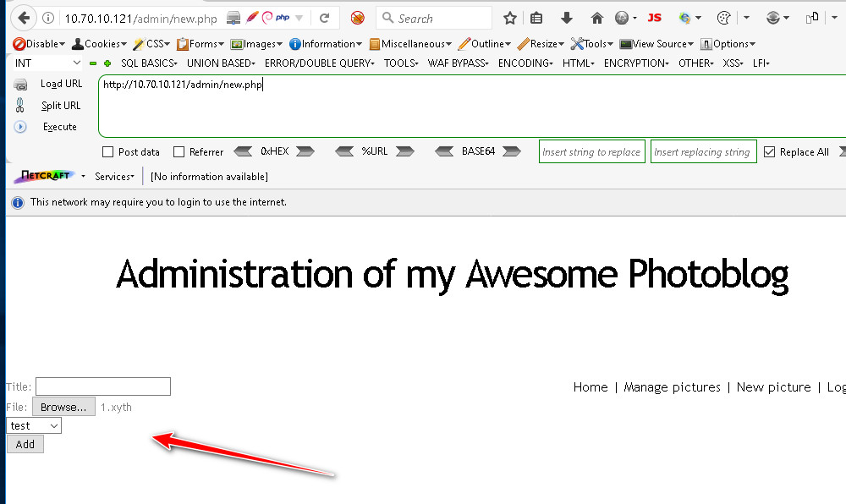The width and height of the screenshot is (846, 504).
Task: Reload the page with the refresh icon
Action: coord(324,18)
